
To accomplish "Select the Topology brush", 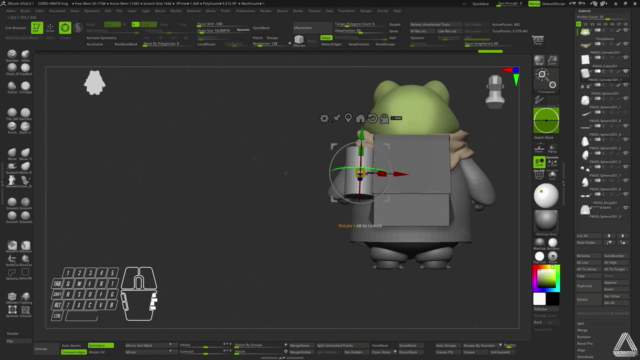I will coord(25,297).
